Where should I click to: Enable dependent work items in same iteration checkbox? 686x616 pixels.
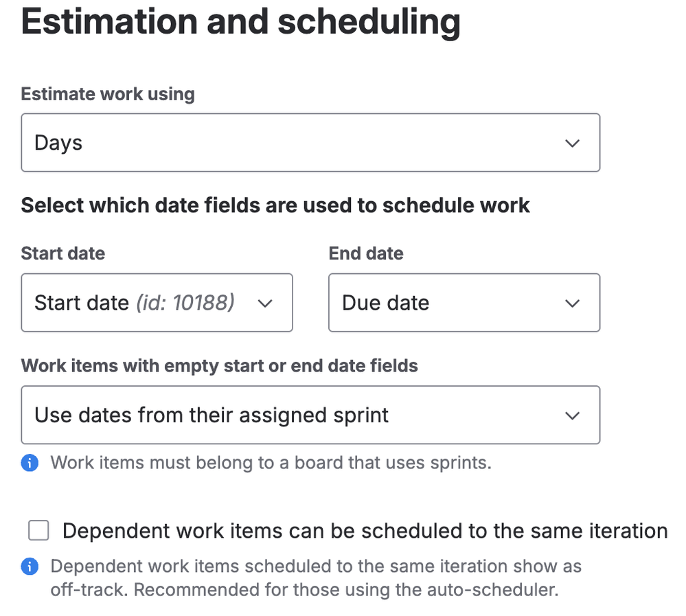pyautogui.click(x=38, y=531)
